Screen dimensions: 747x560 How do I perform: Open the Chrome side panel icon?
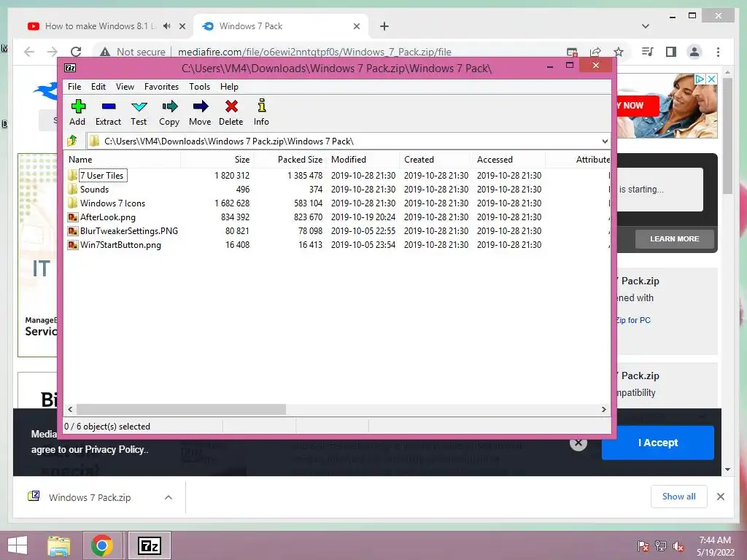[x=671, y=52]
